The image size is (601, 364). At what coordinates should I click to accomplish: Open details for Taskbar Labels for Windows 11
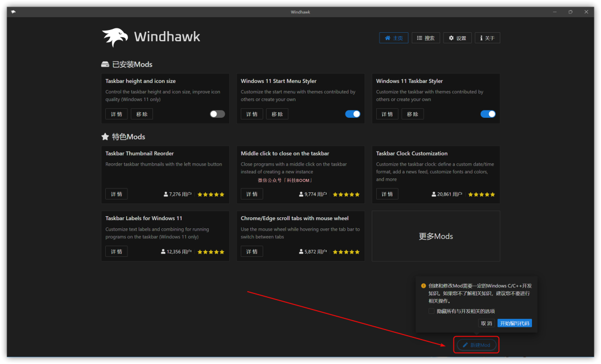(x=116, y=252)
